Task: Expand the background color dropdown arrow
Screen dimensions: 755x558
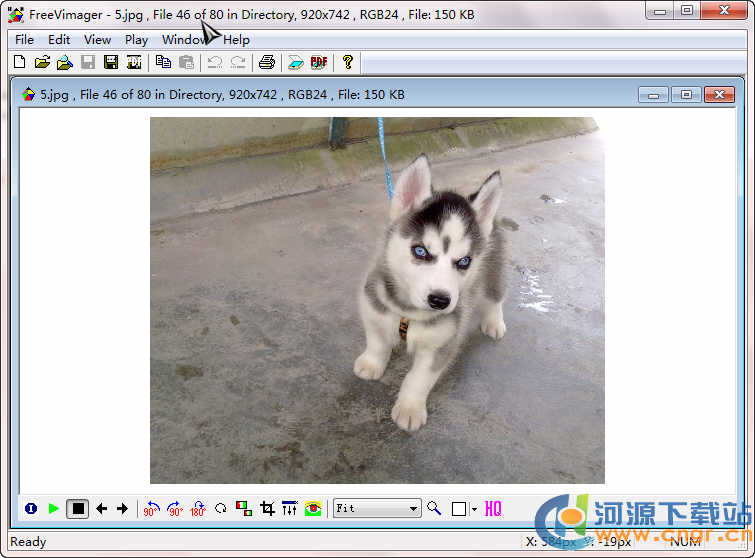Action: tap(474, 509)
